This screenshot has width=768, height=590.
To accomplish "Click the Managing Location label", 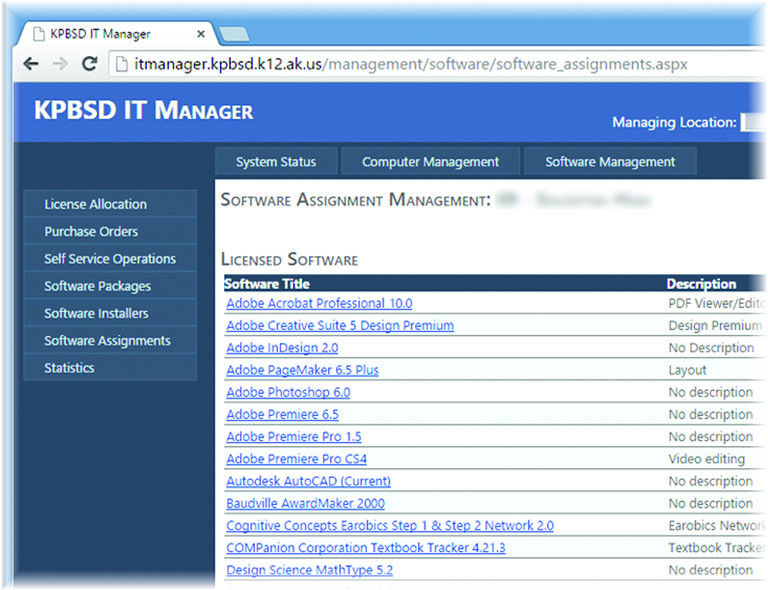I will coord(674,122).
